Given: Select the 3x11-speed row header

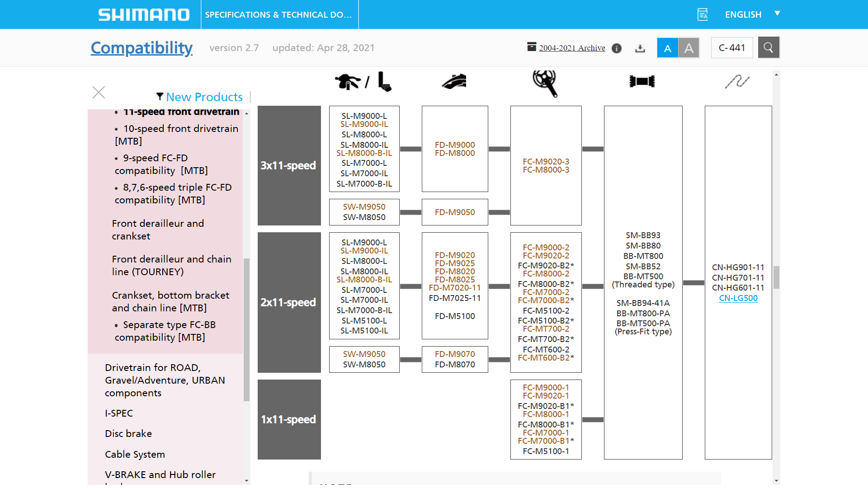Looking at the screenshot, I should click(289, 165).
